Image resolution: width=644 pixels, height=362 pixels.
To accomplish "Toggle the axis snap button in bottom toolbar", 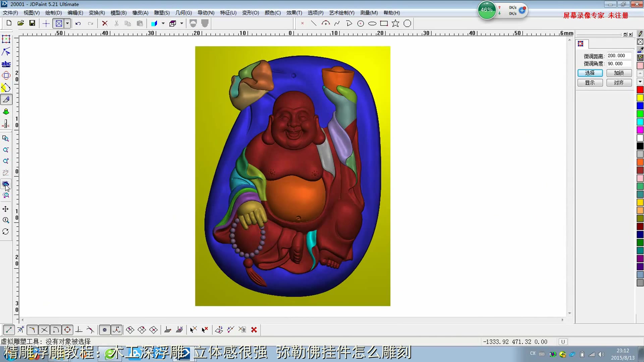I will pos(117,330).
